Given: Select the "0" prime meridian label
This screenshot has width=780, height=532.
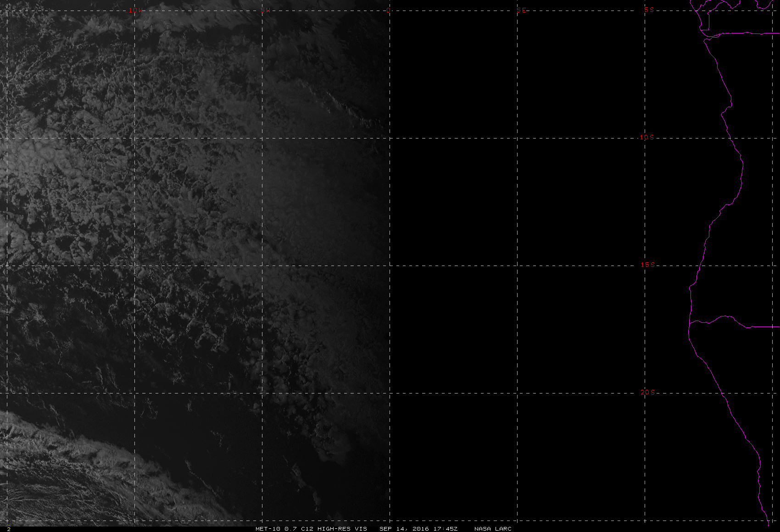Looking at the screenshot, I should pos(389,10).
